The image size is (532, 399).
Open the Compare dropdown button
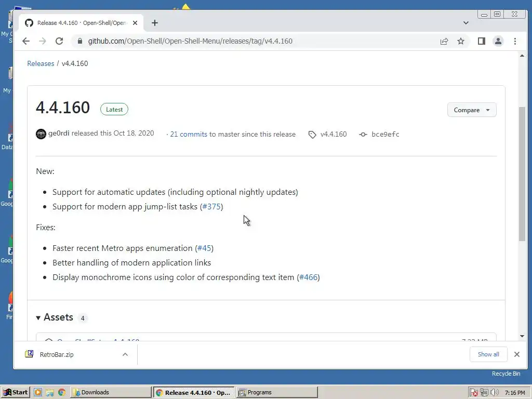pyautogui.click(x=472, y=110)
